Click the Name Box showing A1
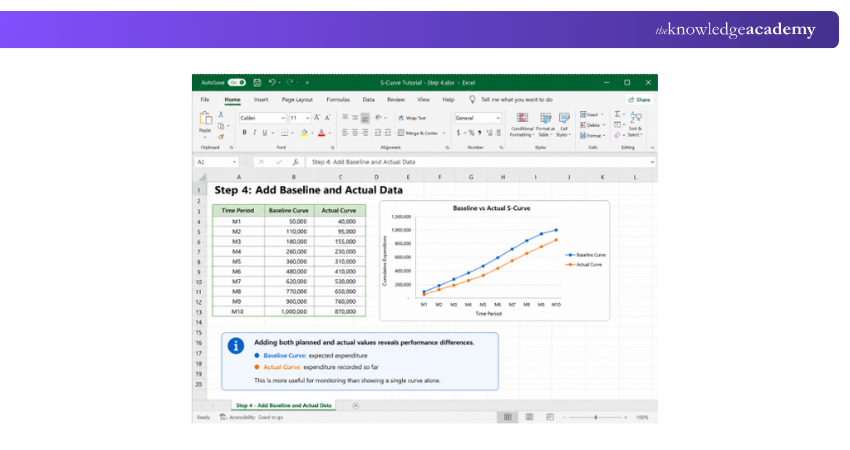The height and width of the screenshot is (450, 850). click(217, 162)
